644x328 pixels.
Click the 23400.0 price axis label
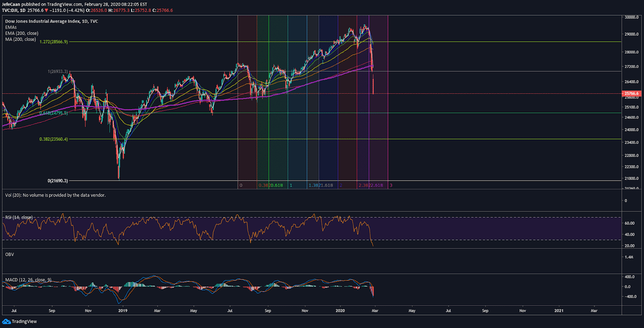[x=632, y=143]
